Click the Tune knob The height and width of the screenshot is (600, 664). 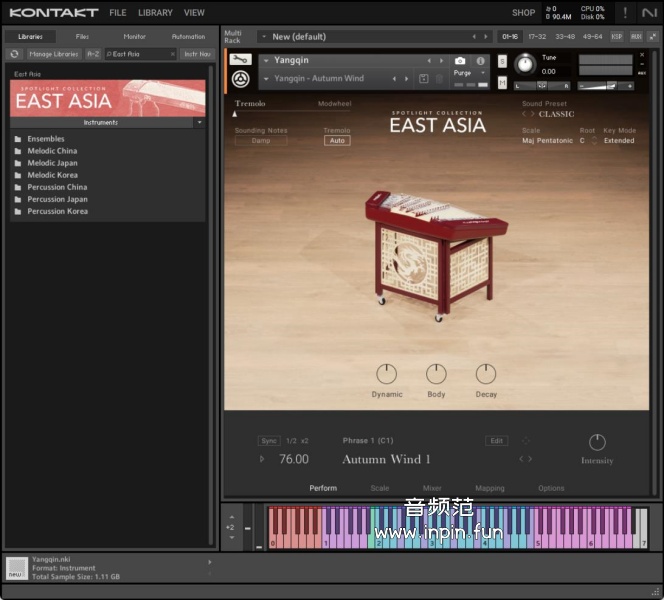tap(525, 65)
